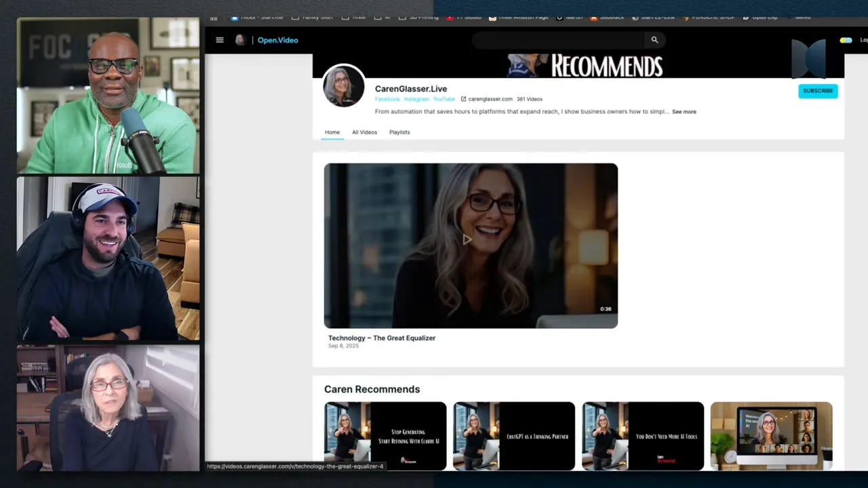Click the Open.Video logo
868x488 pixels.
tap(277, 40)
